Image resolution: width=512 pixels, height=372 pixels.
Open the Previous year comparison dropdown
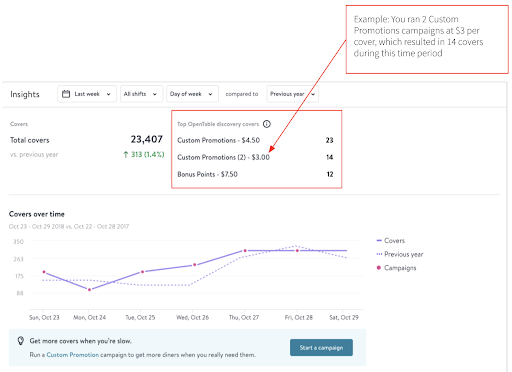293,94
